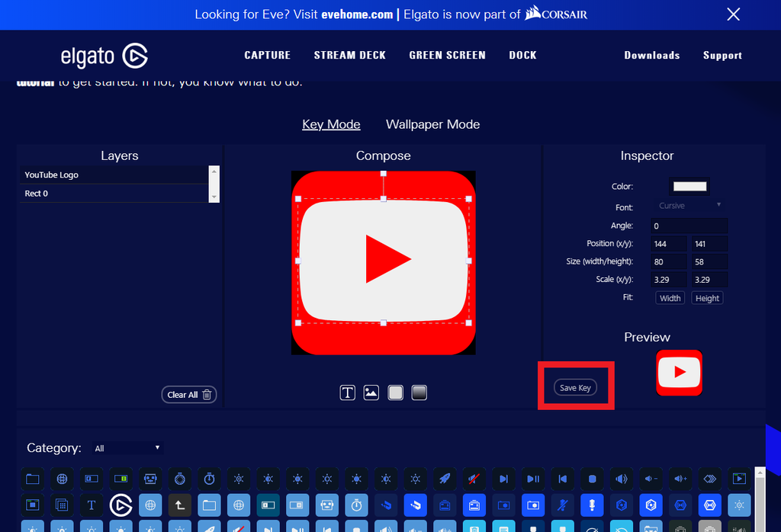
Task: Pick the light blue robot face icon
Action: [x=326, y=505]
